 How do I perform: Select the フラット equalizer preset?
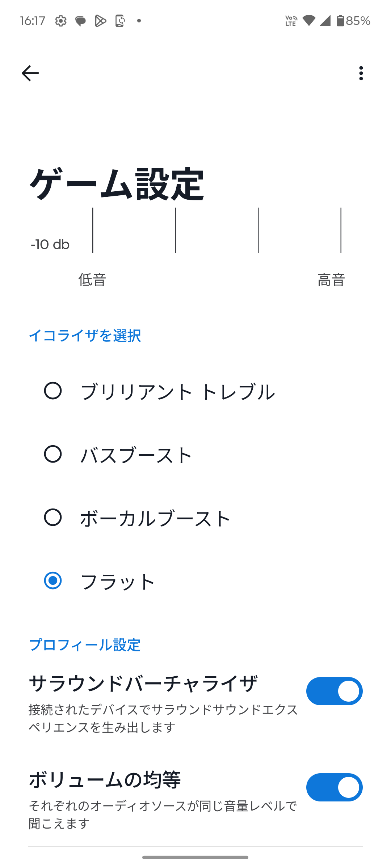tap(53, 581)
